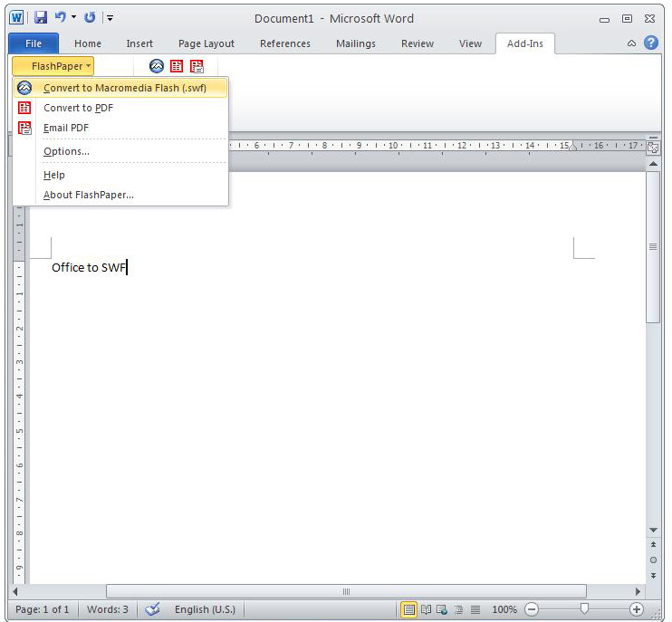This screenshot has height=622, width=672.
Task: Click the horizontal scrollbar thumb
Action: [x=346, y=591]
